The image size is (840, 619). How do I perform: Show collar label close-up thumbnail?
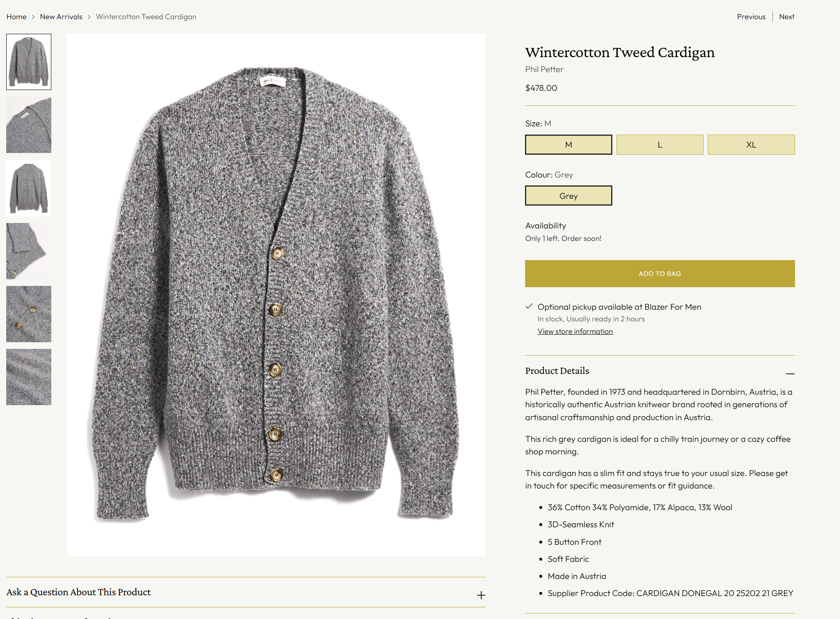(x=29, y=125)
